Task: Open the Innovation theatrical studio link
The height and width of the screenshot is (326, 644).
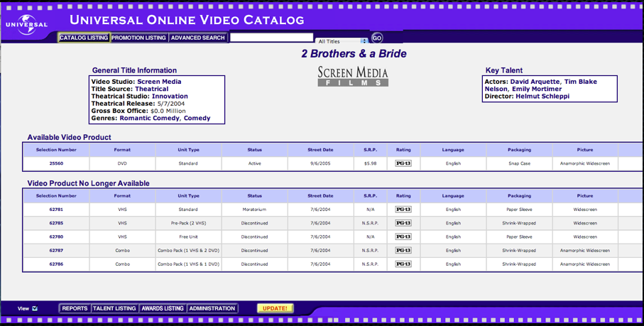Action: [x=170, y=96]
